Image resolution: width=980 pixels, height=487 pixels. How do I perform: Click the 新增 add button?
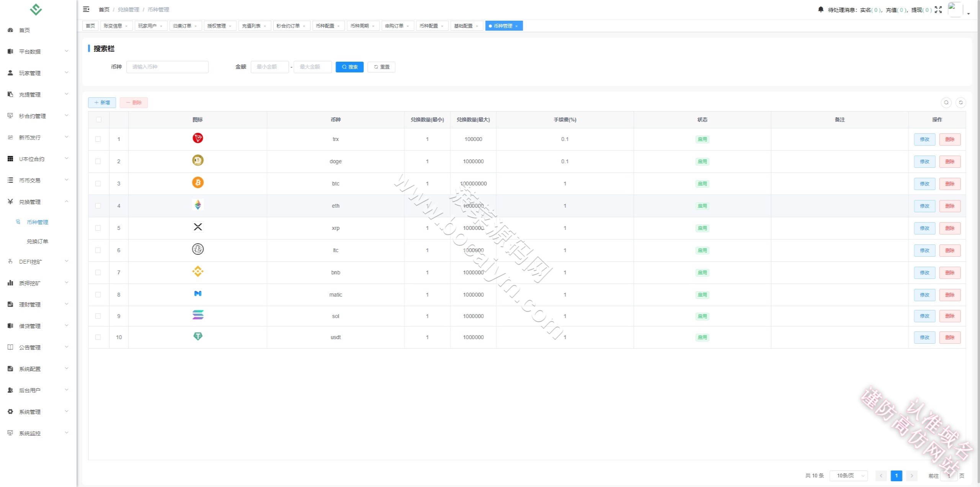pos(102,102)
